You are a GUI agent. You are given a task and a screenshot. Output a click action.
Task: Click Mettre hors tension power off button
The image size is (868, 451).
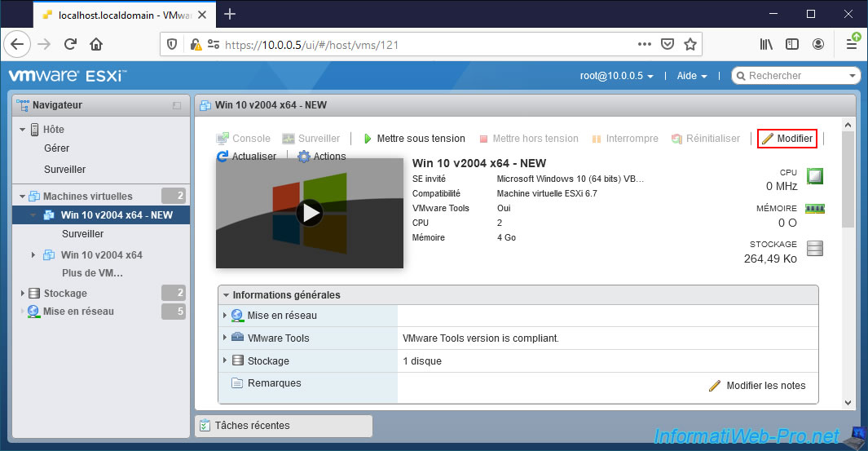[x=529, y=139]
